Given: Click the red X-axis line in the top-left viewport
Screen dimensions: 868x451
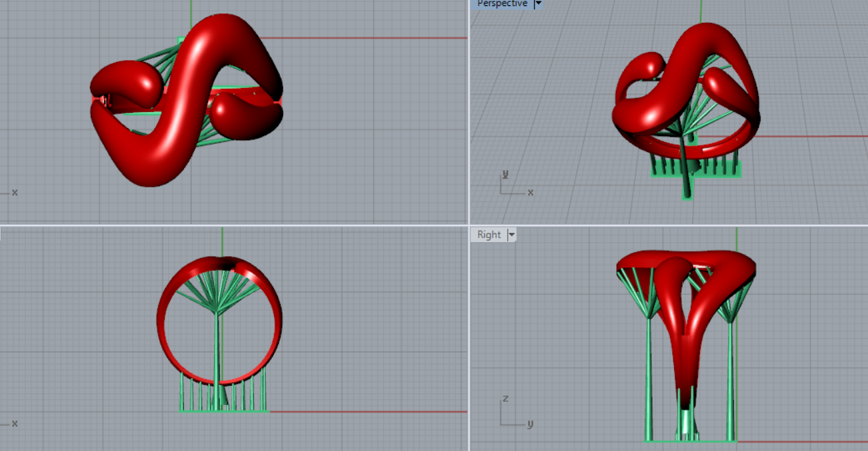Looking at the screenshot, I should point(367,38).
